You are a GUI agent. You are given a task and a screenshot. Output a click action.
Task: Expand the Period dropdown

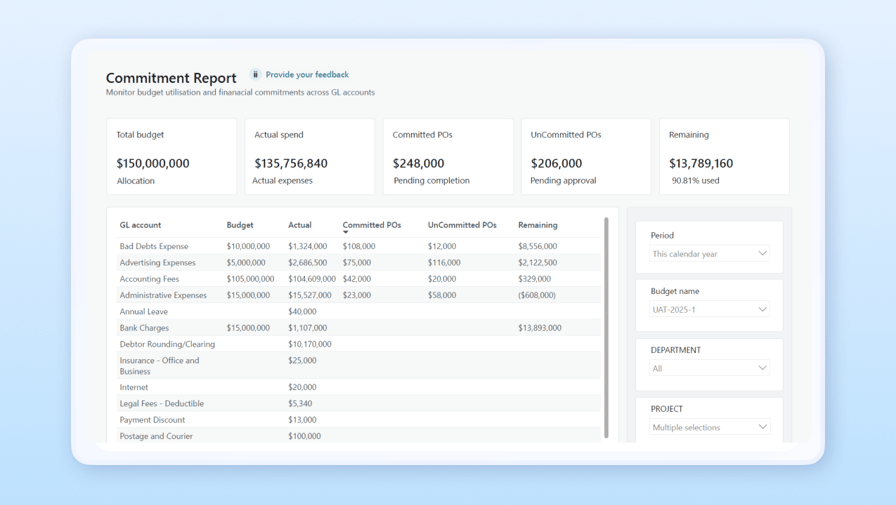[709, 254]
